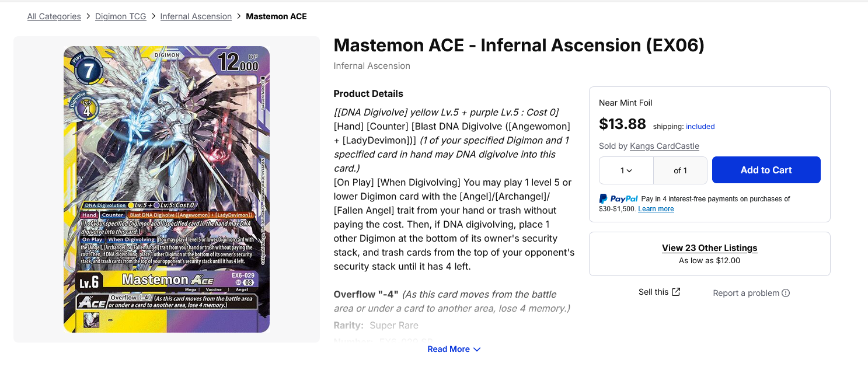The width and height of the screenshot is (868, 370).
Task: Click the quantity dropdown arrow chevron
Action: click(629, 171)
